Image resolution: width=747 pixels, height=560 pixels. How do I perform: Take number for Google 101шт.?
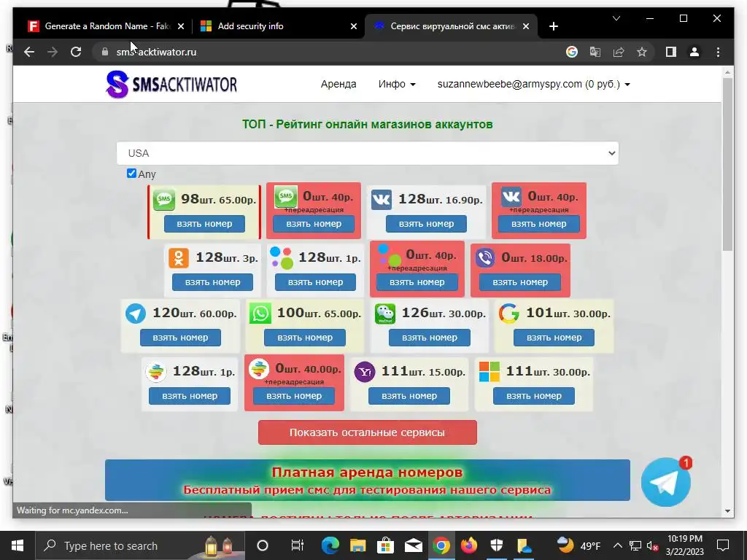[x=554, y=338]
